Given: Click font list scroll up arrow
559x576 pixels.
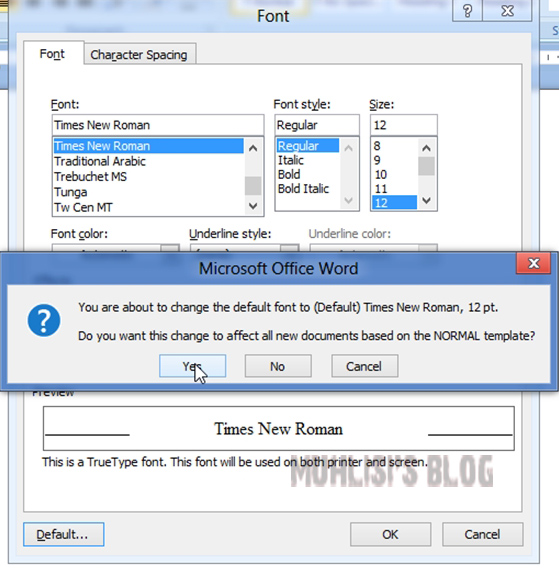Looking at the screenshot, I should [253, 148].
